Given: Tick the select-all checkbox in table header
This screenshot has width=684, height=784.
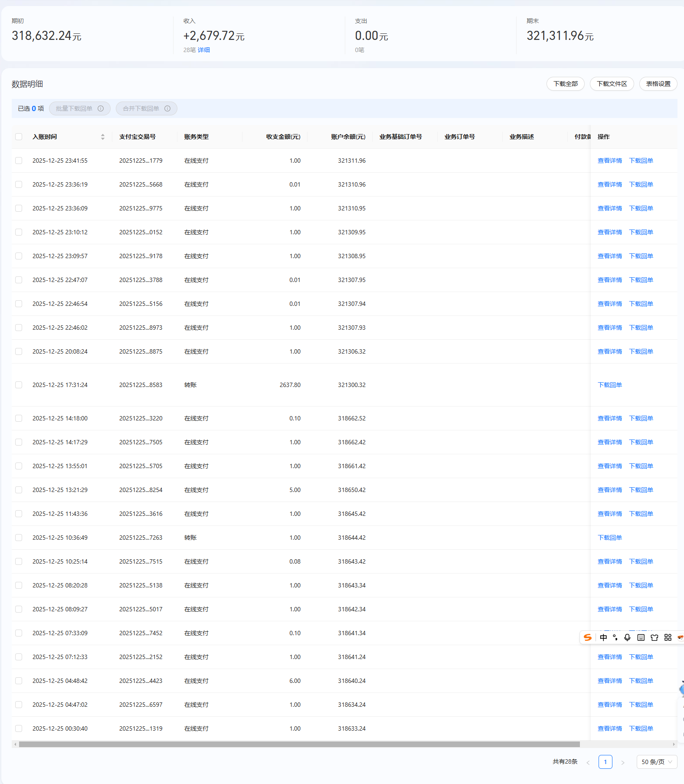Looking at the screenshot, I should click(x=19, y=137).
